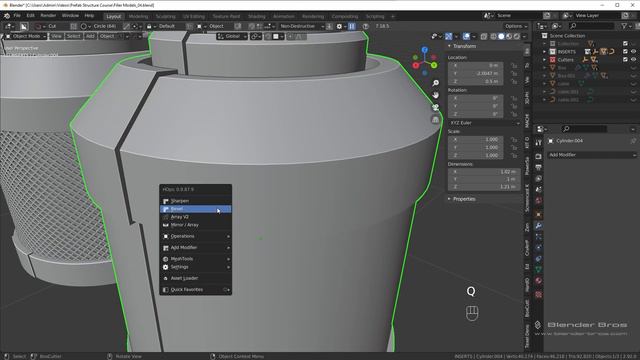Add a new workspace tab with plus
The width and height of the screenshot is (640, 360).
(x=393, y=16)
